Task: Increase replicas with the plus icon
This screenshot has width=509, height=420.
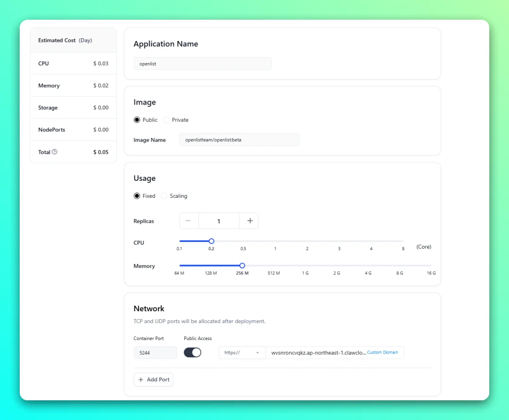Action: (250, 221)
